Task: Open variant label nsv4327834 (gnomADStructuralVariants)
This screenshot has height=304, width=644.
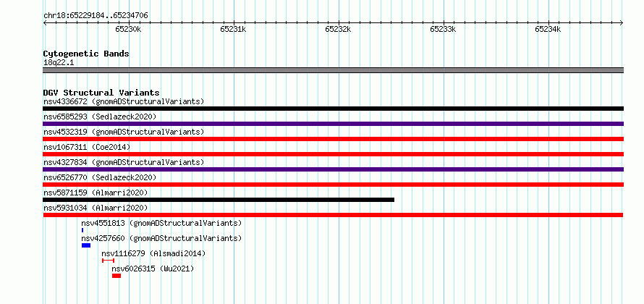Action: coord(124,162)
